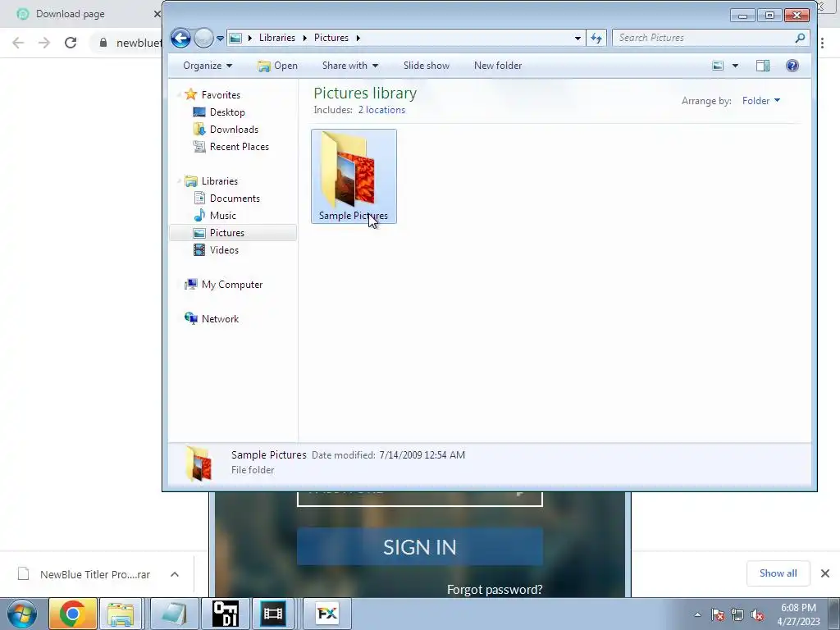The height and width of the screenshot is (630, 840).
Task: Select Libraries in navigation pane
Action: pos(220,181)
